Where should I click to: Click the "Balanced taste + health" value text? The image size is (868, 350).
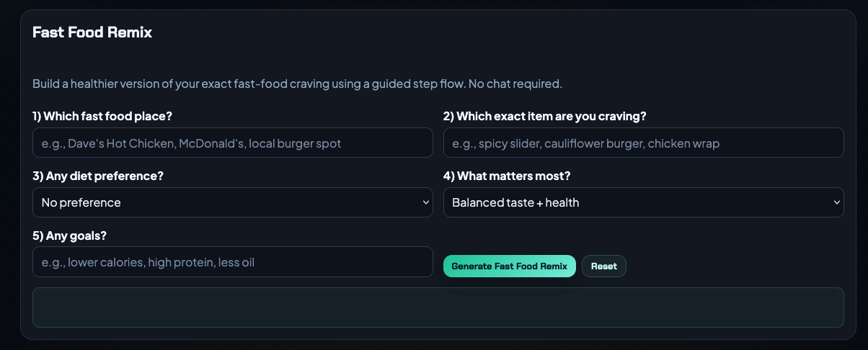515,203
